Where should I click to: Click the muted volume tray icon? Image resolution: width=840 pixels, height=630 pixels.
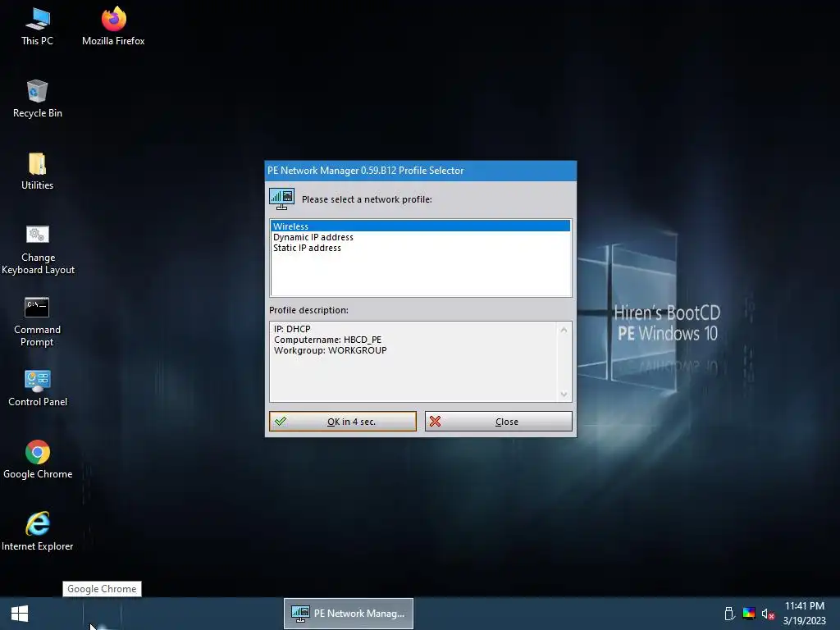768,614
